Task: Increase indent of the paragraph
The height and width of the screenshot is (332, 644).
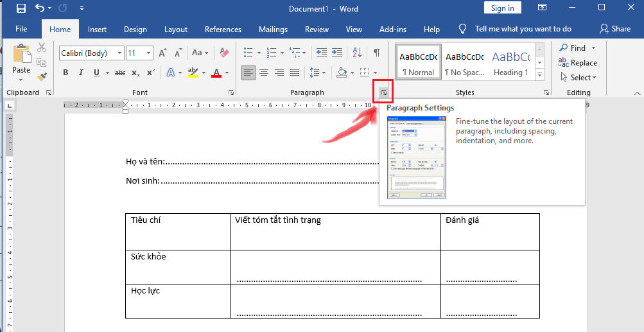Action: point(338,53)
